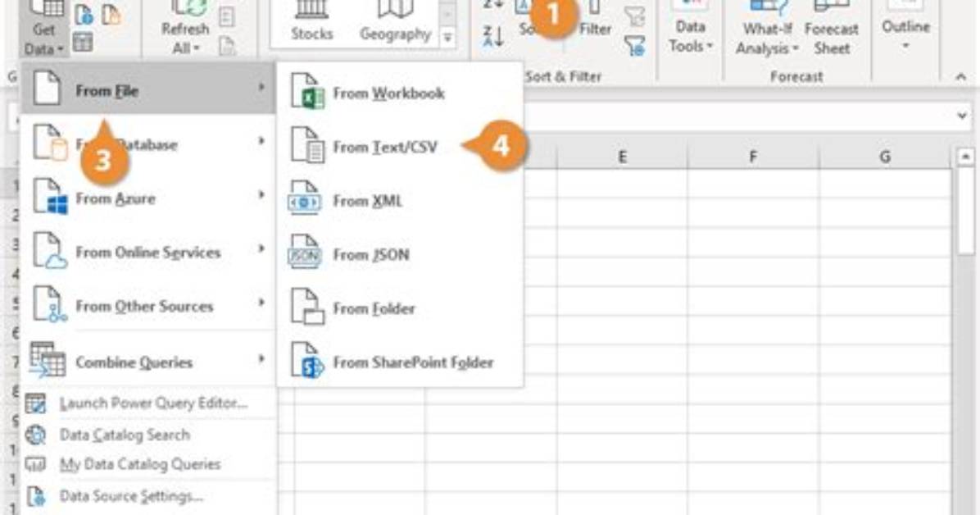The image size is (980, 515).
Task: Open the From Database submenu
Action: click(148, 142)
